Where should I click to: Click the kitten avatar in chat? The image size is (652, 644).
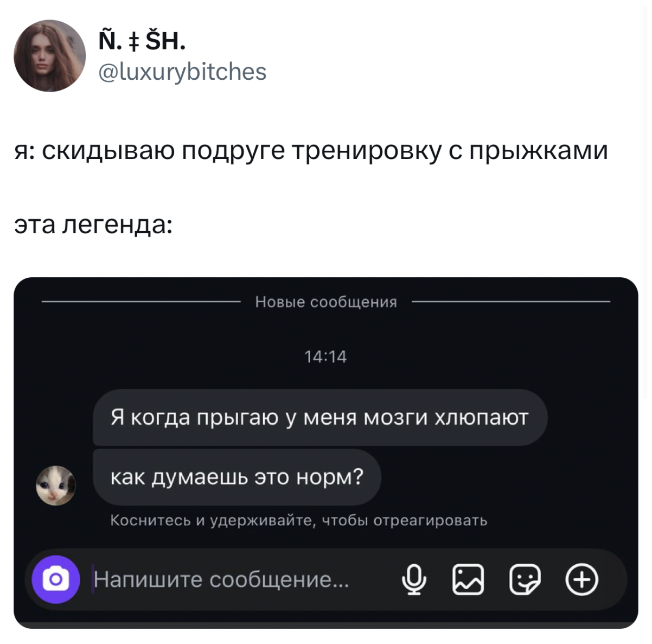(x=55, y=485)
